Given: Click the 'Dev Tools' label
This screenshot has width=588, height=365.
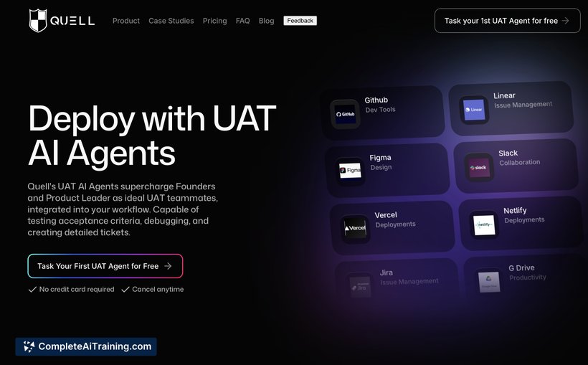Looking at the screenshot, I should coord(380,110).
